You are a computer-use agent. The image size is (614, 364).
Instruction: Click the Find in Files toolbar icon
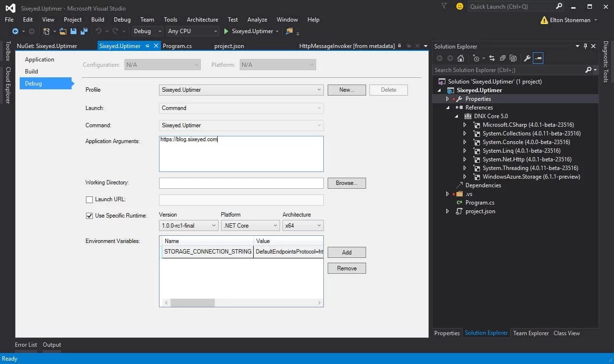click(x=289, y=31)
